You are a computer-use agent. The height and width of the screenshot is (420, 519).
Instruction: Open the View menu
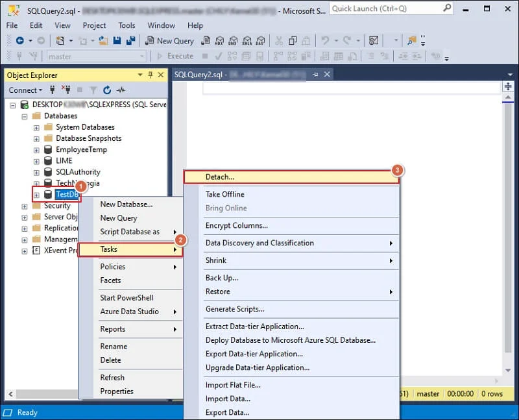coord(62,25)
